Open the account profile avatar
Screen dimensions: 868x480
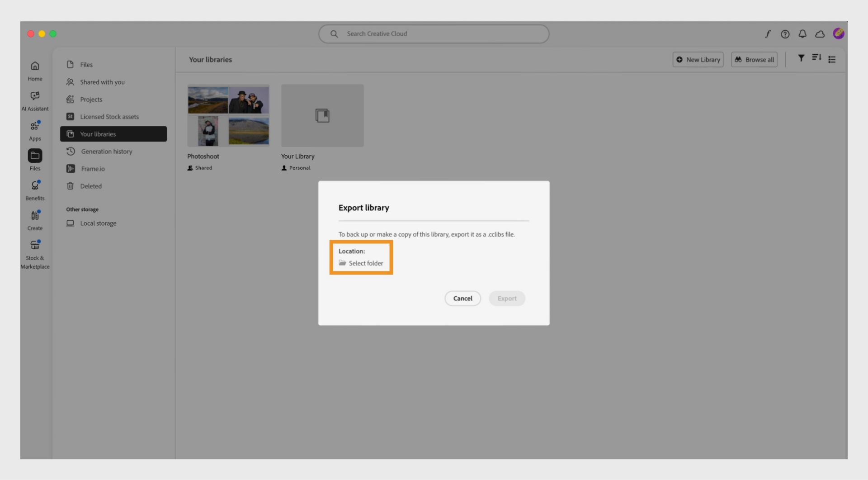(x=839, y=33)
